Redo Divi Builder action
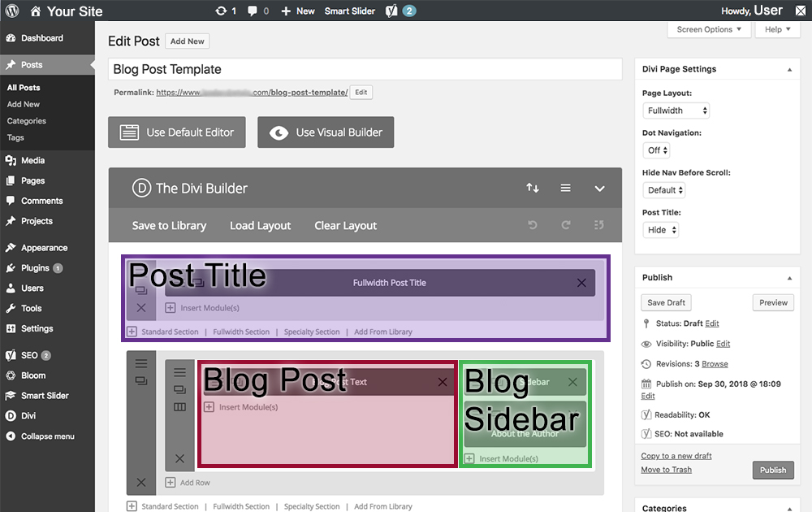 (x=565, y=225)
